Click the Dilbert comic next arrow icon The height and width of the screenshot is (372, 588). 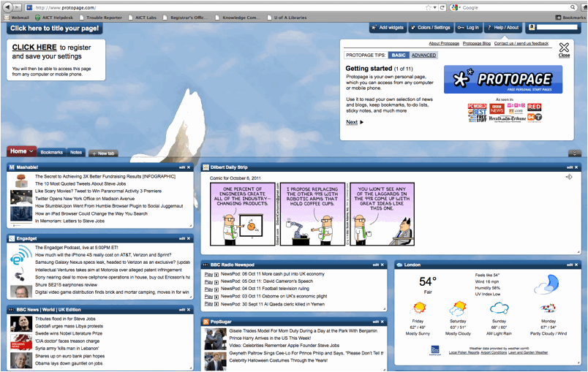click(x=568, y=177)
